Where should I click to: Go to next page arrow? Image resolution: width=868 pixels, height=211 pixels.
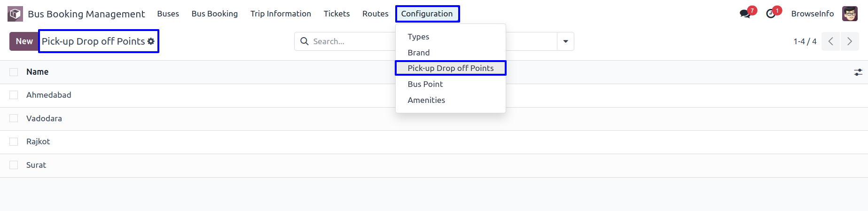click(850, 41)
